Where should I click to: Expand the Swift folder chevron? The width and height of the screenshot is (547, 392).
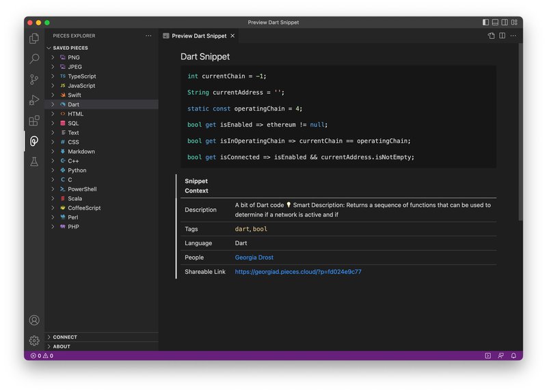[53, 95]
